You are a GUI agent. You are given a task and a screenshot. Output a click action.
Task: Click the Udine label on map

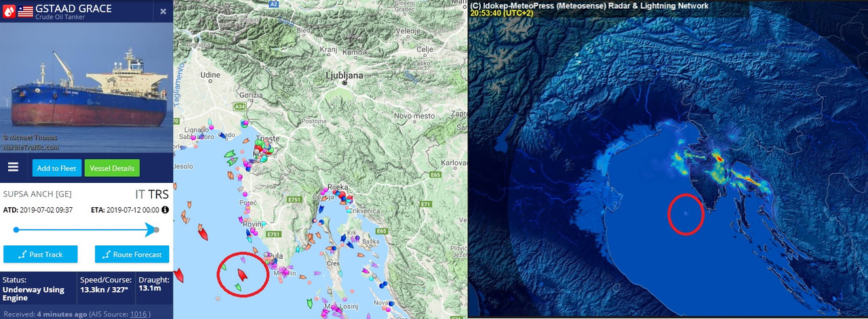210,75
